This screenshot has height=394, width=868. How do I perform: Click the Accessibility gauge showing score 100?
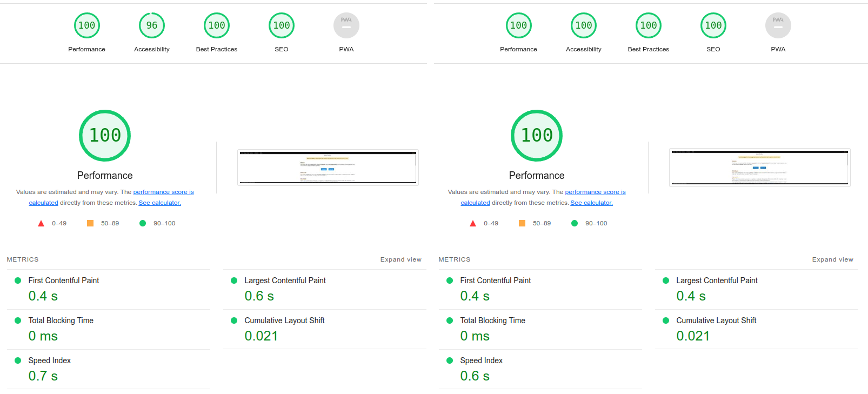pyautogui.click(x=583, y=25)
